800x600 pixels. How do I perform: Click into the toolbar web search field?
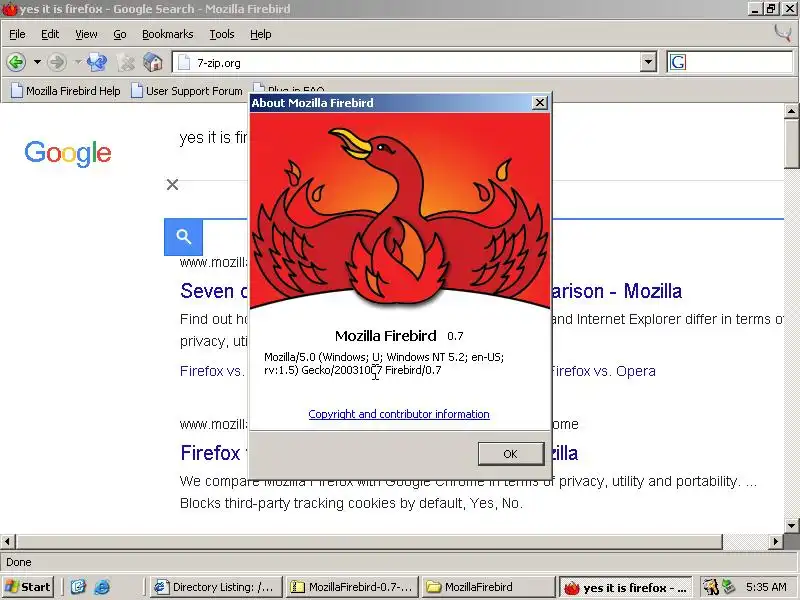741,62
